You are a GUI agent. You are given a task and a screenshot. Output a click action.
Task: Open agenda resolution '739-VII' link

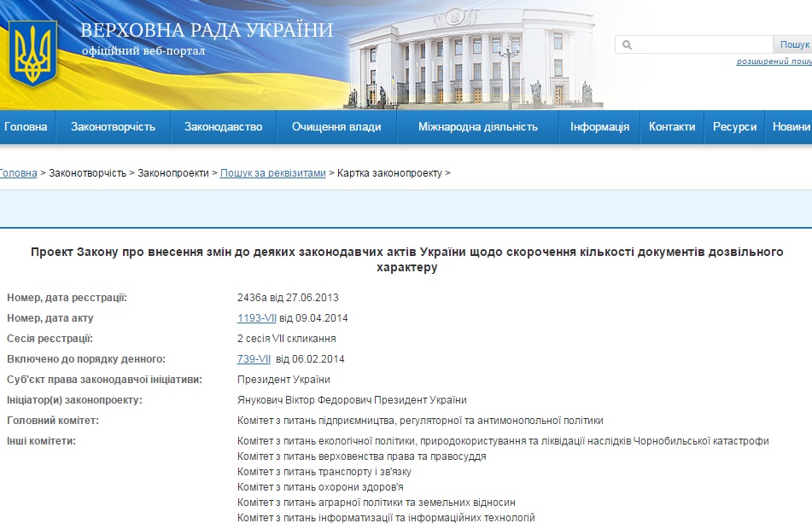[254, 359]
